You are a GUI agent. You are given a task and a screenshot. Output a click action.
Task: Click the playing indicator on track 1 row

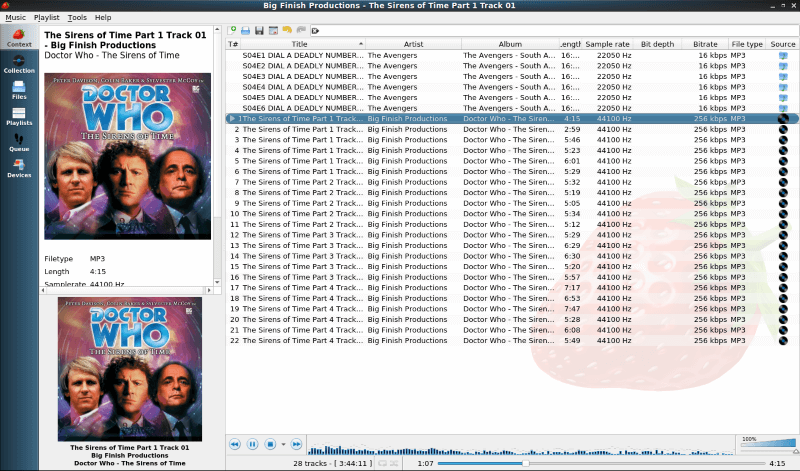232,118
